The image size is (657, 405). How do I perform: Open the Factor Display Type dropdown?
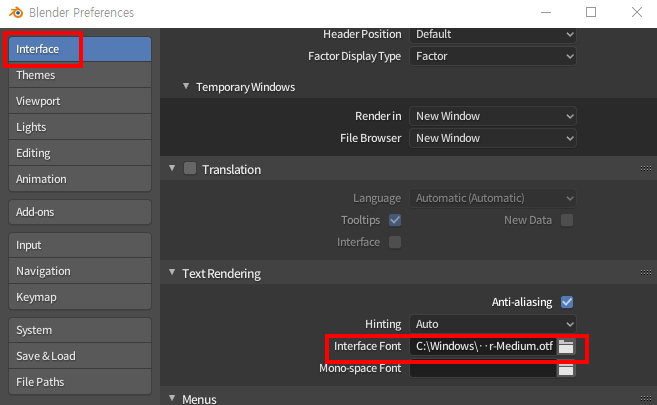[493, 56]
